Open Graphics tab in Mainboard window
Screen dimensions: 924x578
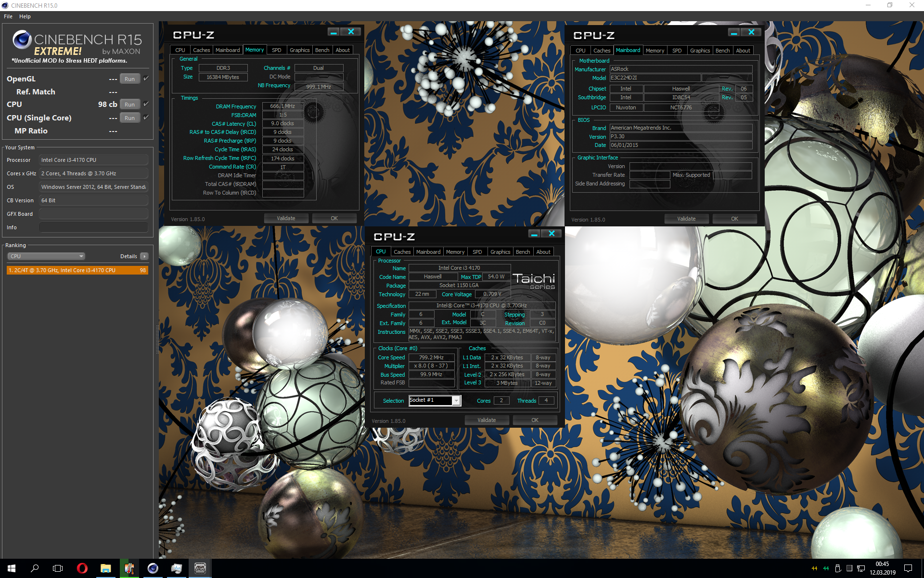700,51
